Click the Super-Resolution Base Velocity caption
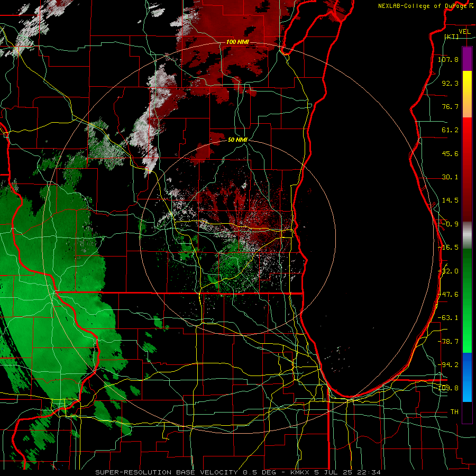The image size is (476, 476). [x=237, y=472]
